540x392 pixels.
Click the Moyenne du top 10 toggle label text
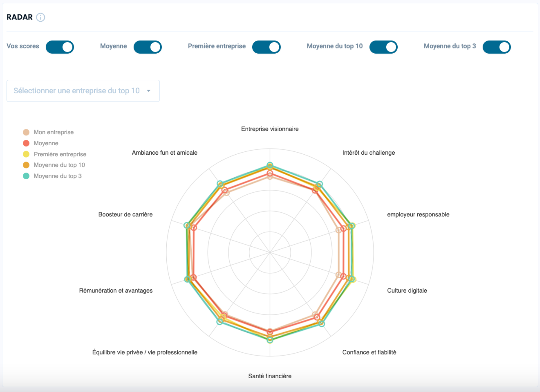pos(335,46)
